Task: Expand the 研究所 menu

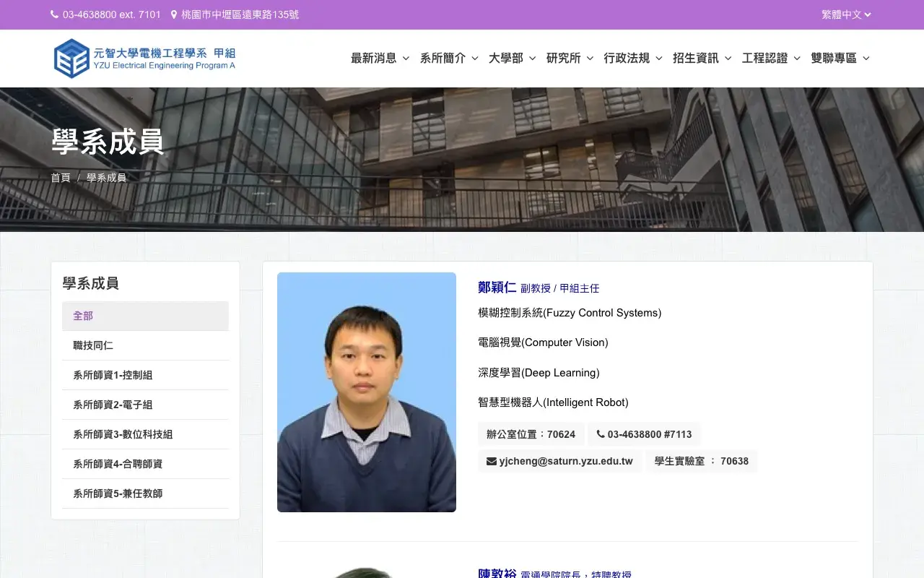Action: pyautogui.click(x=570, y=59)
